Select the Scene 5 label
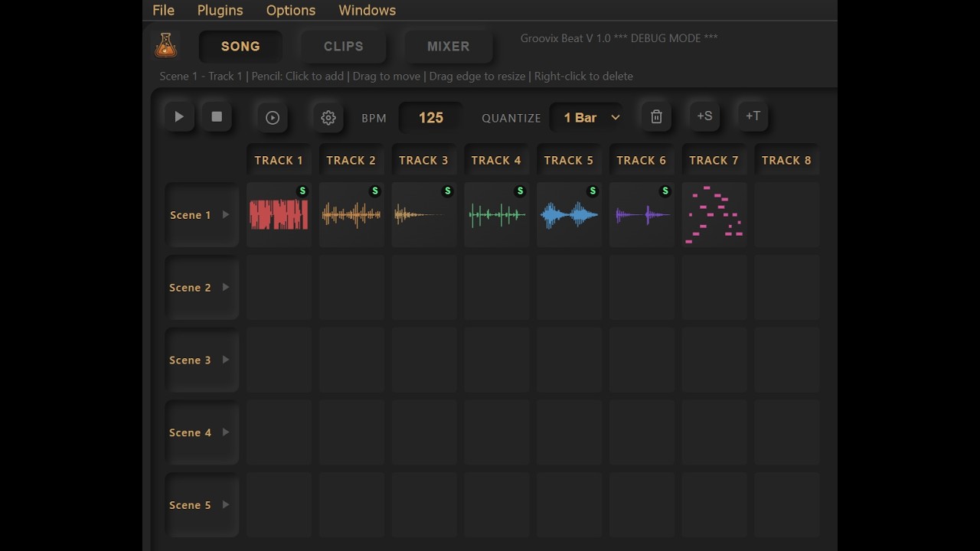Viewport: 980px width, 551px height. (191, 505)
